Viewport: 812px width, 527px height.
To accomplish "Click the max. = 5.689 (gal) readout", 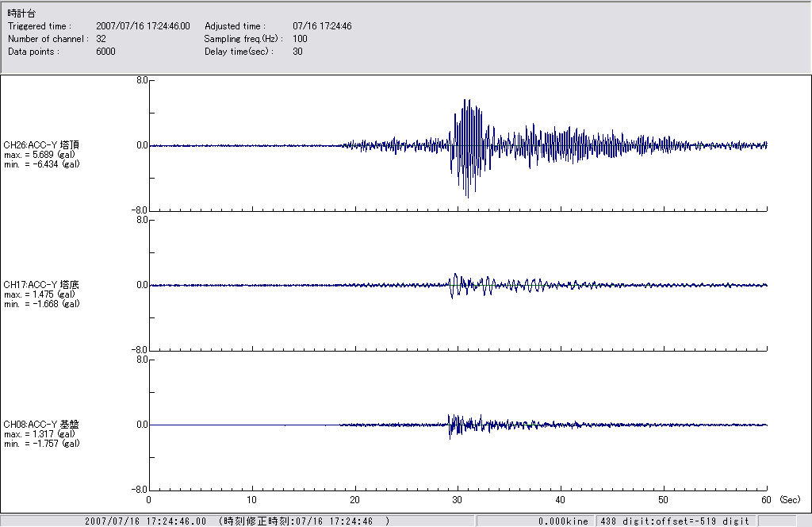I will point(40,154).
